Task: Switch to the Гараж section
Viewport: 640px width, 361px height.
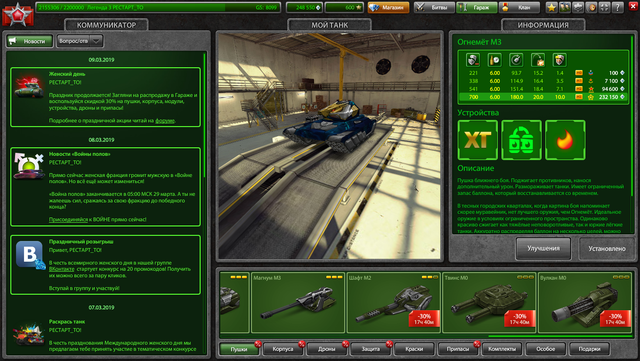Action: (477, 7)
